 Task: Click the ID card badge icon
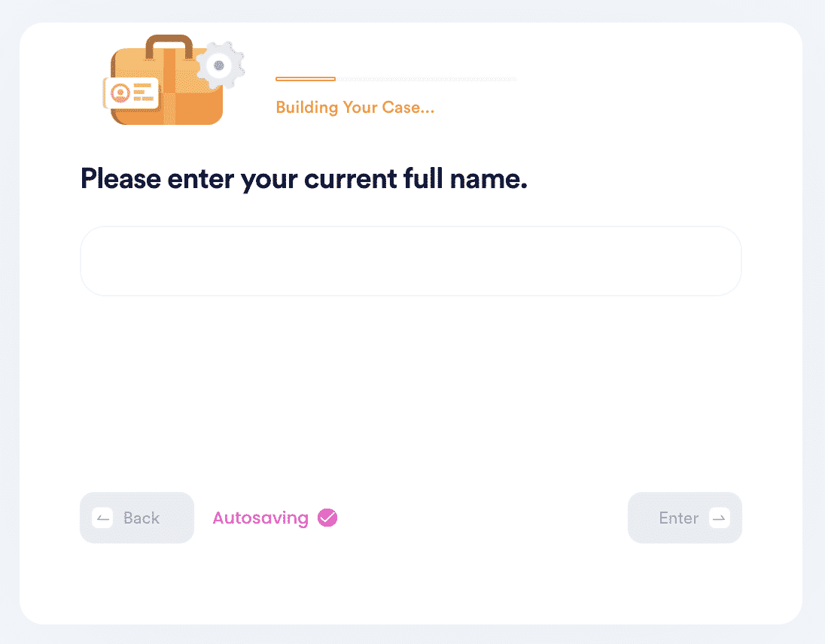click(x=131, y=93)
